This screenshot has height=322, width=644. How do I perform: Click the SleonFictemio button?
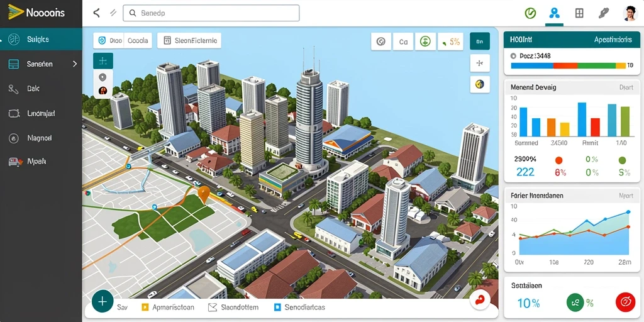[189, 41]
